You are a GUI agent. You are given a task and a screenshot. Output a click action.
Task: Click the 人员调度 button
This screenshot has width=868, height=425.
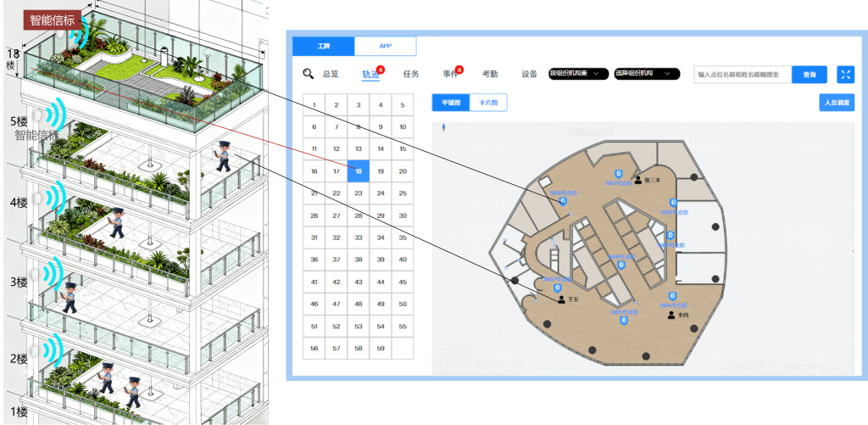point(836,103)
